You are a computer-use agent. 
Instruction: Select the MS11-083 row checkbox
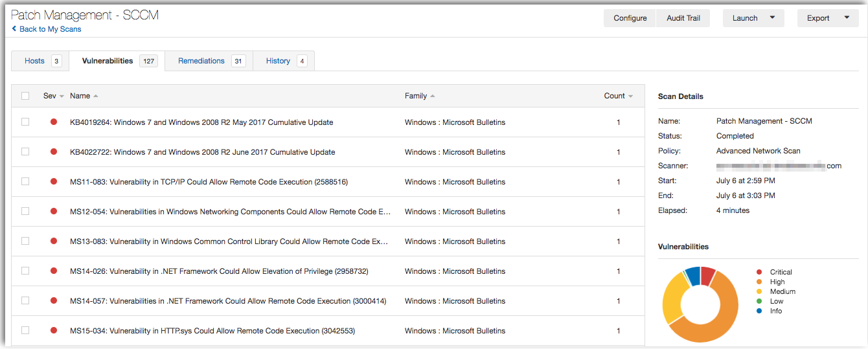click(x=25, y=181)
